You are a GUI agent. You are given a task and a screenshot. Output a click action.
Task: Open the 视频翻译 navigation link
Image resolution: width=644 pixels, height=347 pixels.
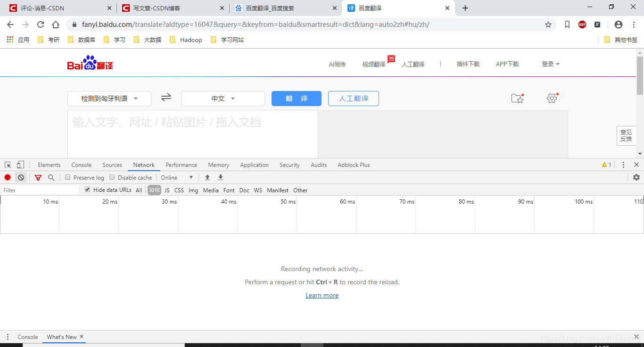tap(374, 64)
